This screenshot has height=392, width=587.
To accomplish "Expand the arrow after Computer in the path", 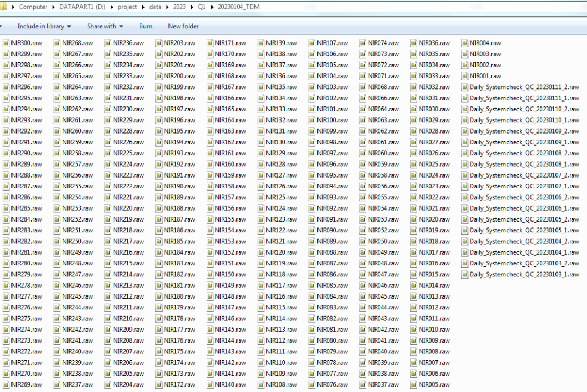I will tap(53, 7).
